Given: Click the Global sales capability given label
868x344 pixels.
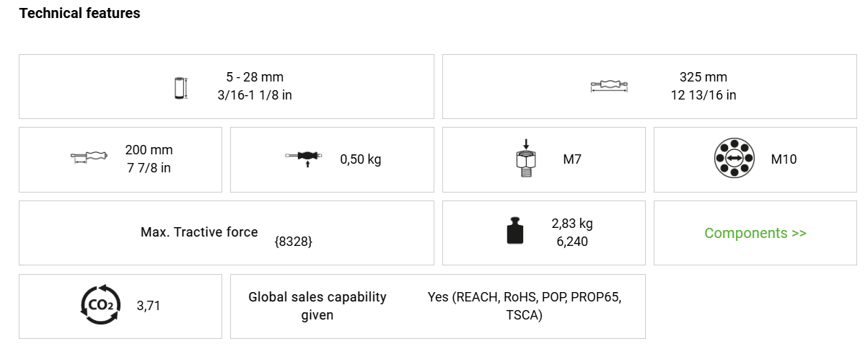Looking at the screenshot, I should (x=317, y=306).
